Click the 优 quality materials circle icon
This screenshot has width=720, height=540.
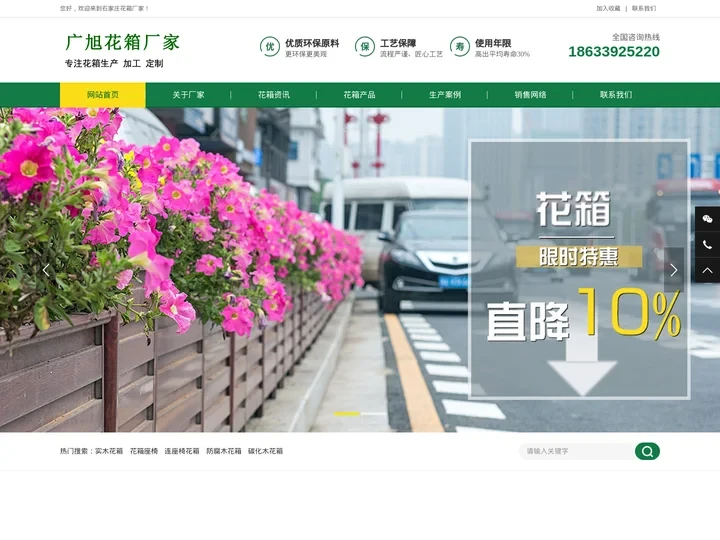[x=270, y=46]
